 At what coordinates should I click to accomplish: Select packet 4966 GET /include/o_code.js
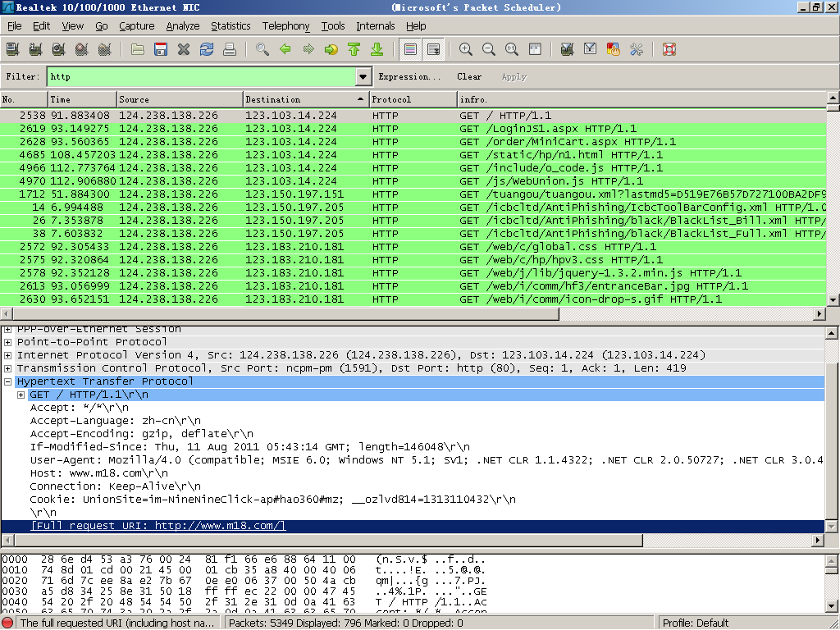tap(413, 168)
